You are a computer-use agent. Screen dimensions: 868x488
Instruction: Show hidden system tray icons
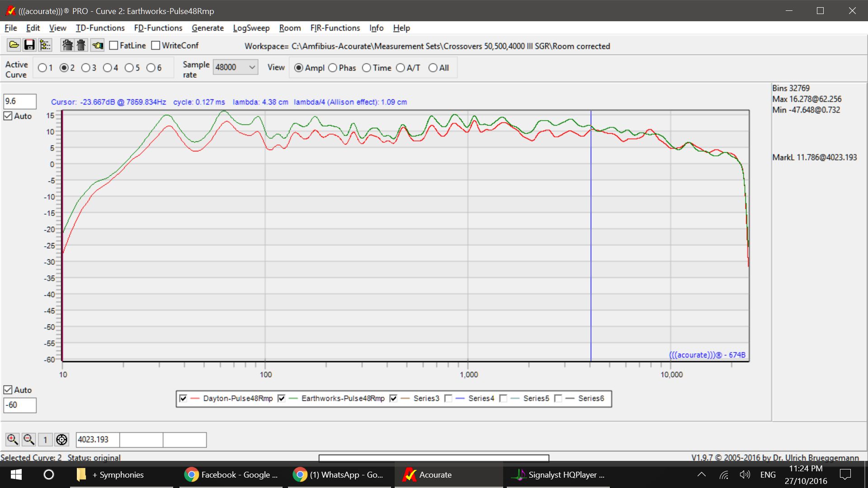click(702, 474)
